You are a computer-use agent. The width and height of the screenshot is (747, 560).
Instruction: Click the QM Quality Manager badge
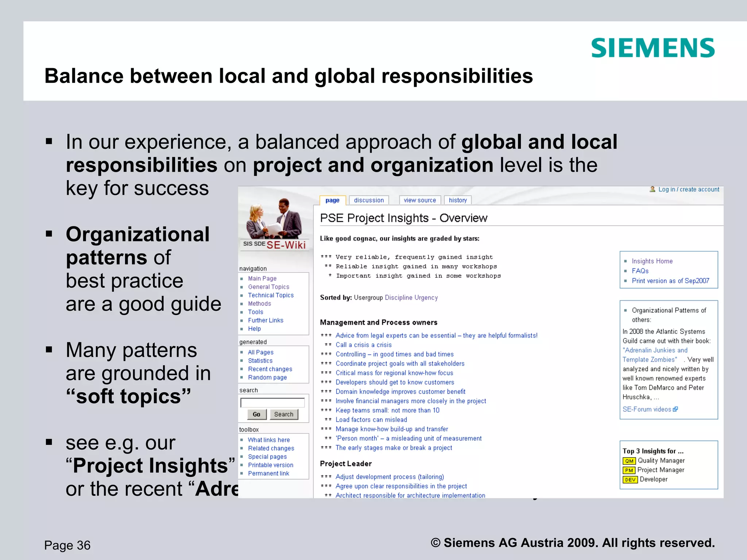point(629,461)
